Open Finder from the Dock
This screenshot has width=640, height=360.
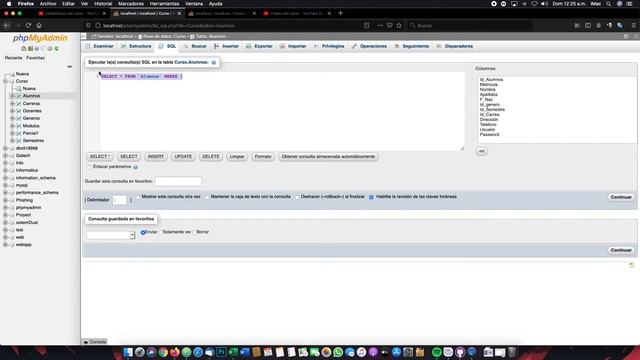[128, 352]
